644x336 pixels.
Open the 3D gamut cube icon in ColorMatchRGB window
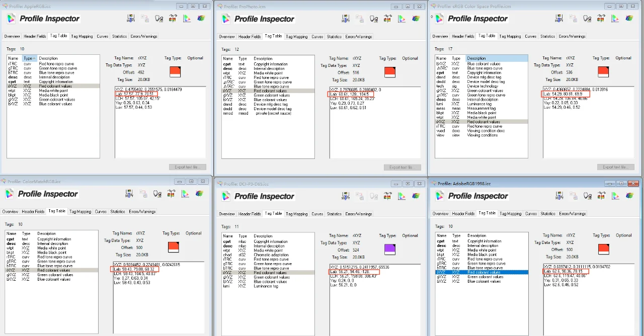200,194
